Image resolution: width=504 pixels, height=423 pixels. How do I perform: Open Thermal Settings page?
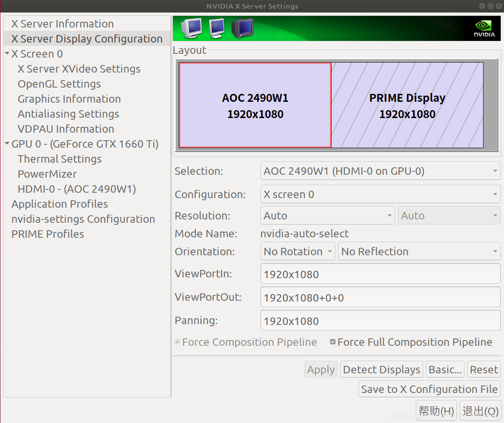60,159
